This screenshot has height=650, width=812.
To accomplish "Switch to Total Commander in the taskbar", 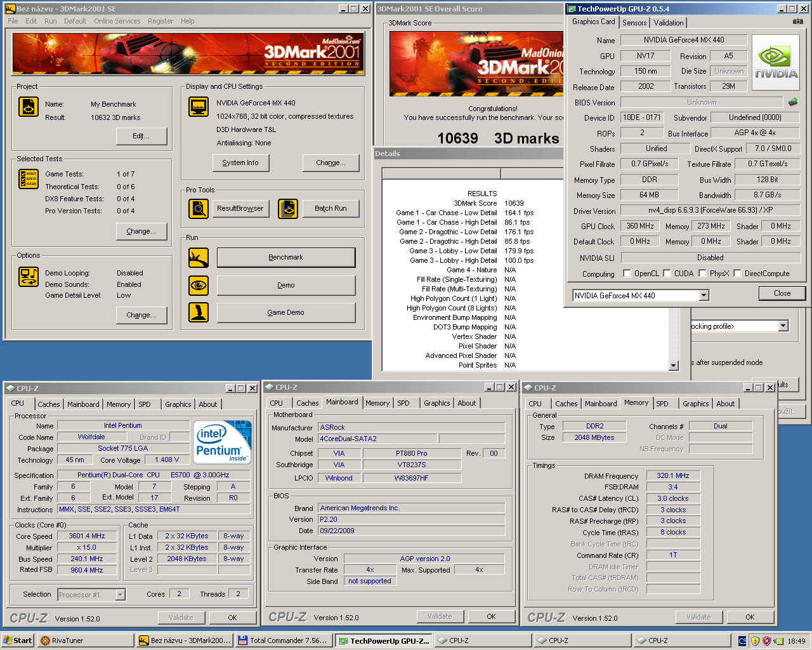I will (284, 640).
